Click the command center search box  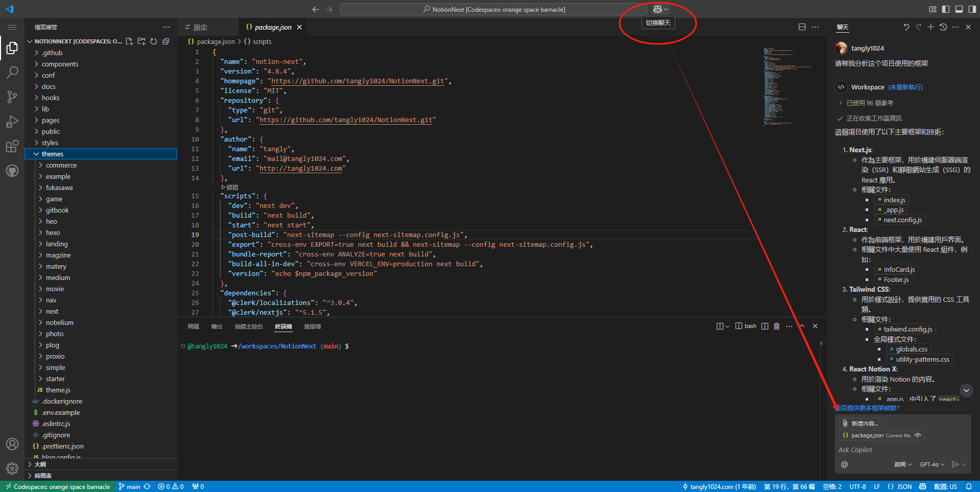pyautogui.click(x=494, y=9)
